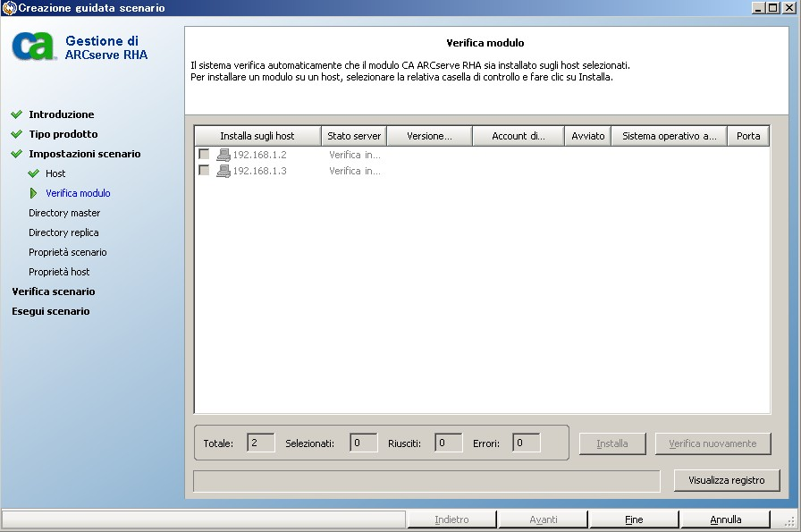Click the Fine button
801x532 pixels.
pos(634,519)
